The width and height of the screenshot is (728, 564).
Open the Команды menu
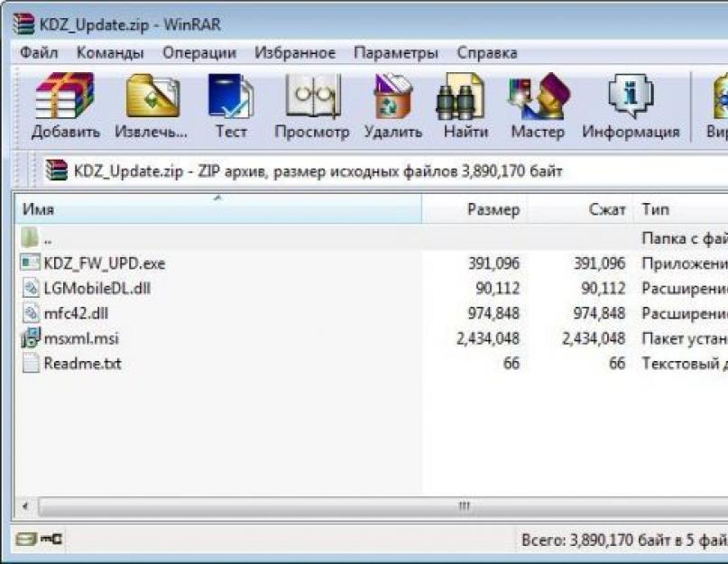[110, 52]
